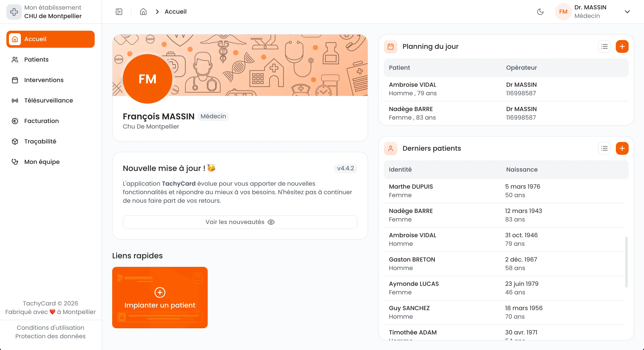Viewport: 644px width, 350px height.
Task: Click the Accueil breadcrumb label
Action: [176, 12]
